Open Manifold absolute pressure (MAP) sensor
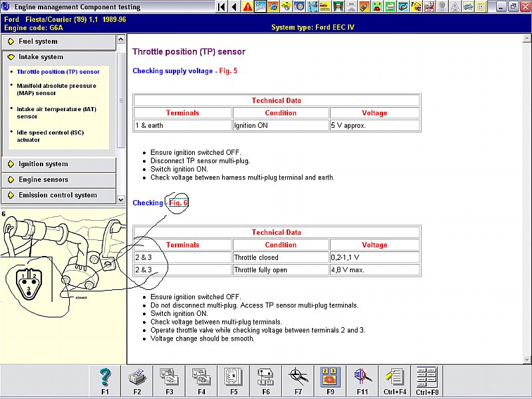This screenshot has width=532, height=399. click(56, 89)
